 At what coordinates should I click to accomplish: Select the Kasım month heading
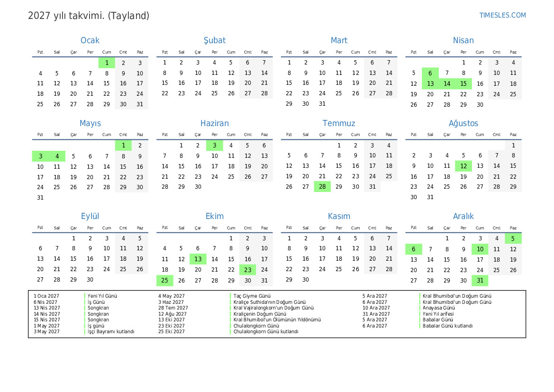point(339,216)
